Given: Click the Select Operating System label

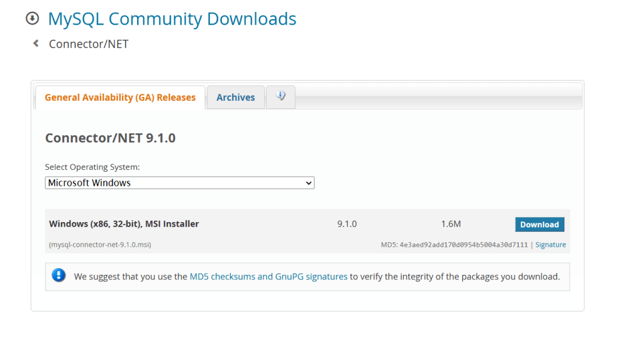Looking at the screenshot, I should pos(92,167).
